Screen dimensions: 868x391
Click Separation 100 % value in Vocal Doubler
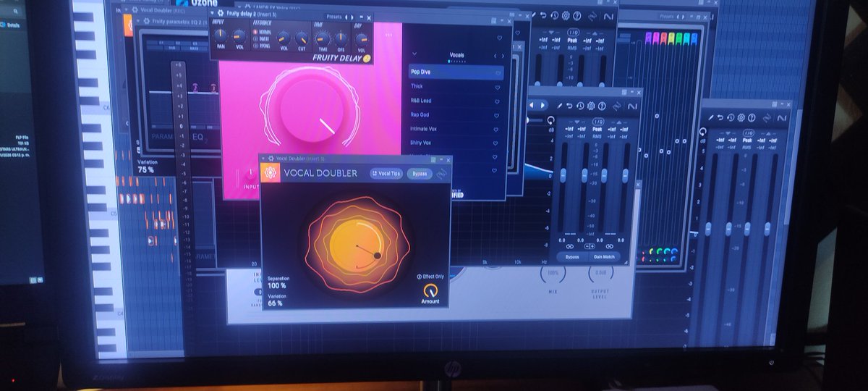(276, 286)
